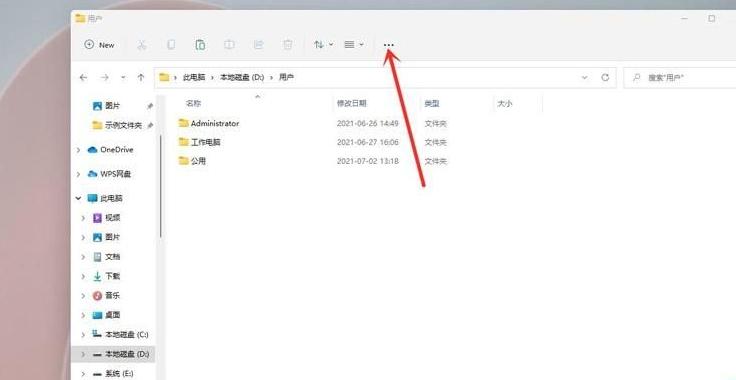Select the Administrator folder
The height and width of the screenshot is (380, 736).
point(215,123)
